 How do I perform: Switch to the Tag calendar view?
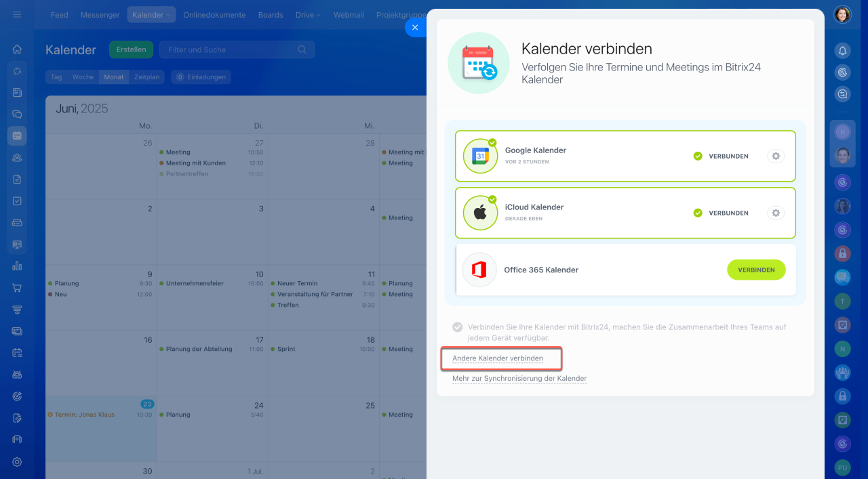[56, 77]
